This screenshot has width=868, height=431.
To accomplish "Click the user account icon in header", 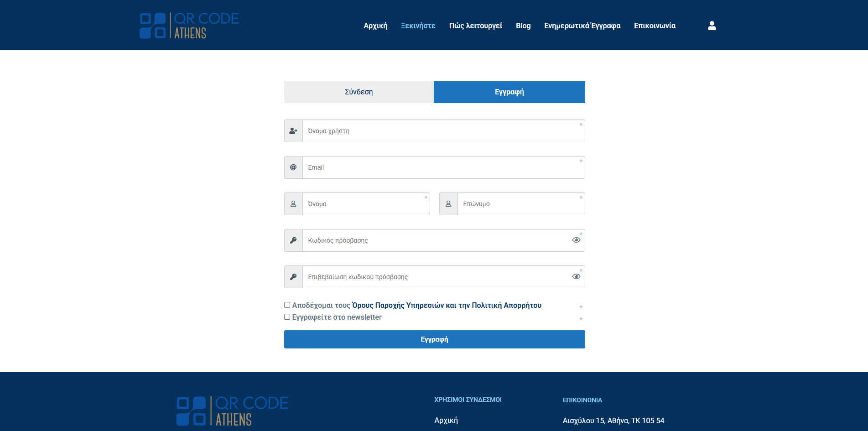I will pyautogui.click(x=712, y=26).
